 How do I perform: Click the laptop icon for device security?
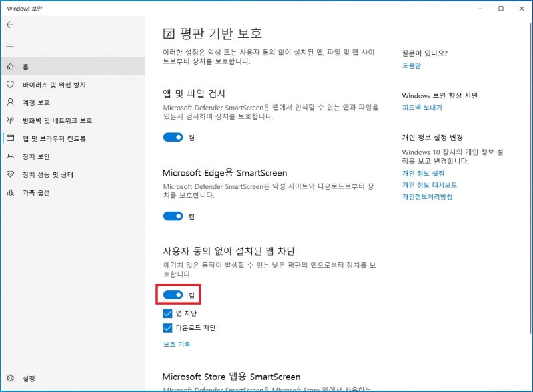pyautogui.click(x=11, y=156)
